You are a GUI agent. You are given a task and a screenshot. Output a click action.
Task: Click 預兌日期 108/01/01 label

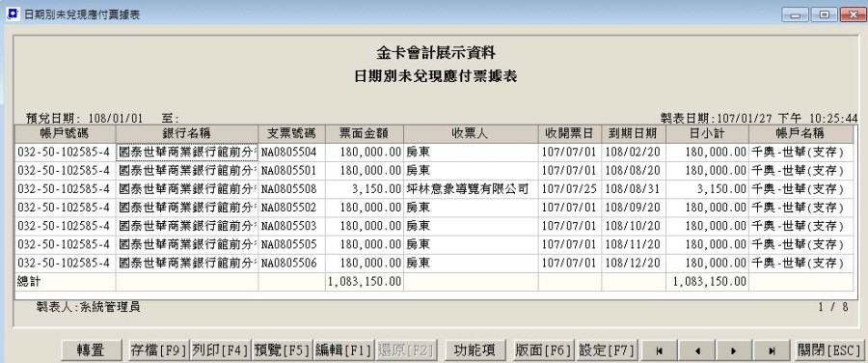(x=84, y=118)
